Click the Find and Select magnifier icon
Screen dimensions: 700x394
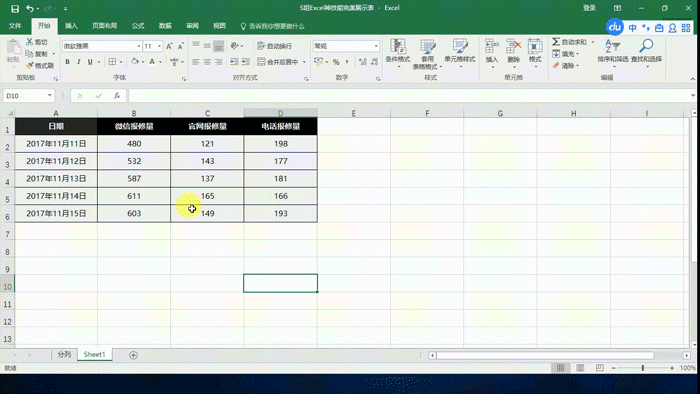coord(646,46)
